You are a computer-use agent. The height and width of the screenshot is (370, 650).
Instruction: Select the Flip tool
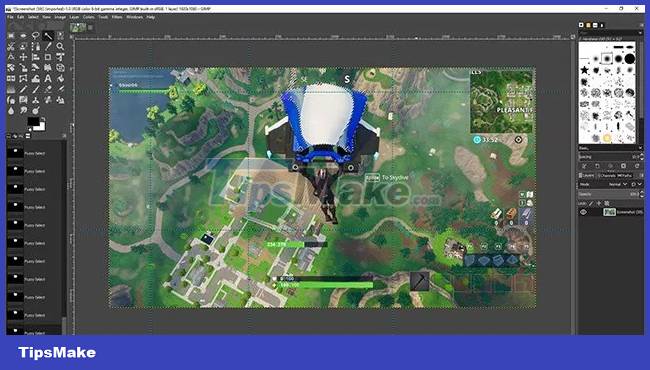(x=11, y=78)
